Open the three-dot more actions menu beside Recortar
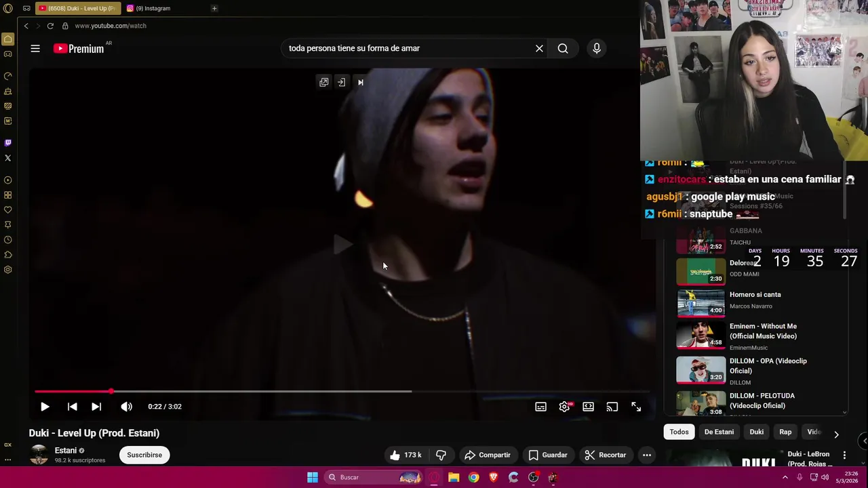Screen dimensions: 868x488 647,455
